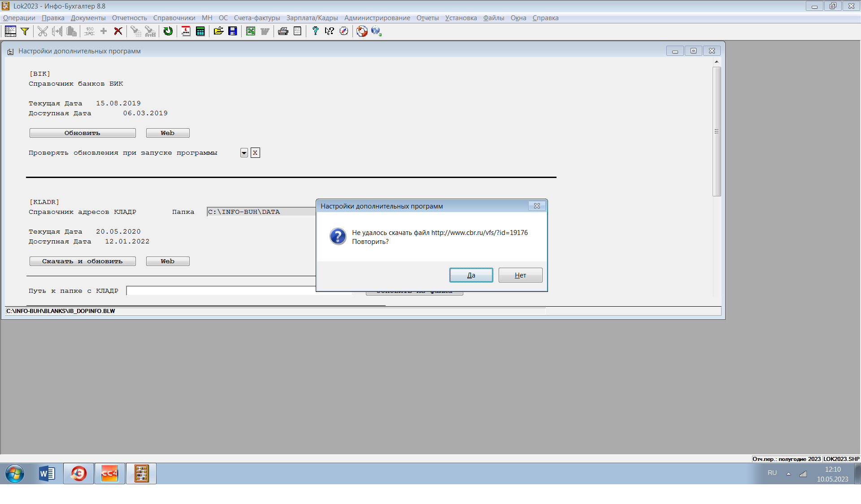Click the yellow filter funnel icon
Image resolution: width=861 pixels, height=504 pixels.
25,31
